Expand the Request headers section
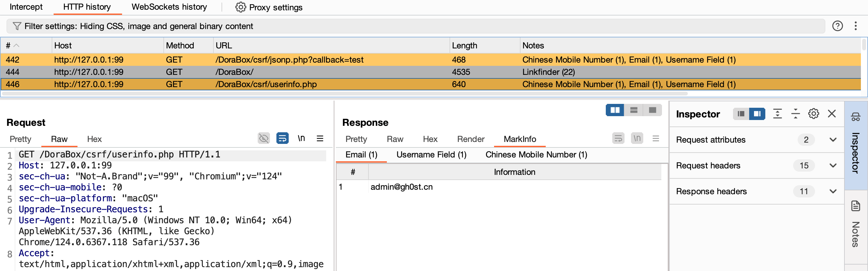This screenshot has height=271, width=868. pos(832,166)
